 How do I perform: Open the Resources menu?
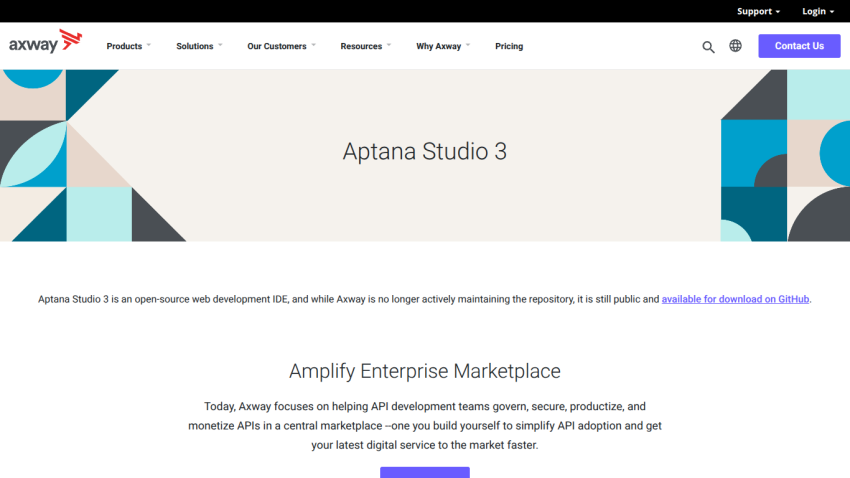365,46
